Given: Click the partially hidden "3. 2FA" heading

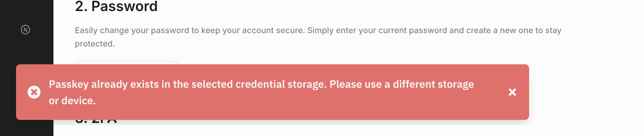Looking at the screenshot, I should [96, 122].
